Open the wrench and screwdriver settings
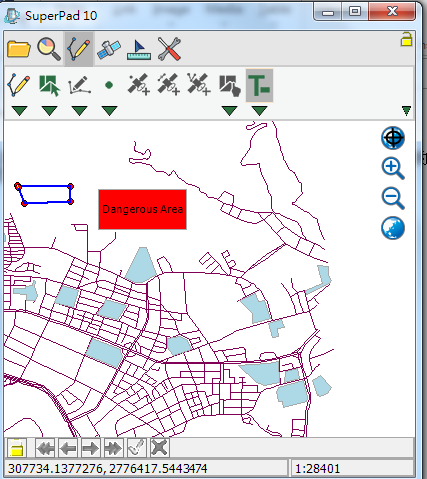This screenshot has width=427, height=479. 169,49
